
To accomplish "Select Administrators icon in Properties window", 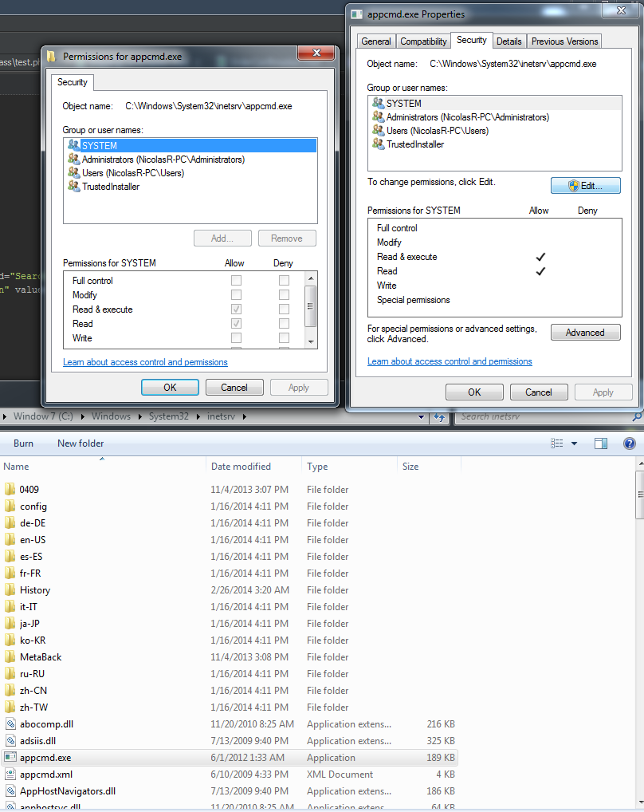I will (x=378, y=117).
